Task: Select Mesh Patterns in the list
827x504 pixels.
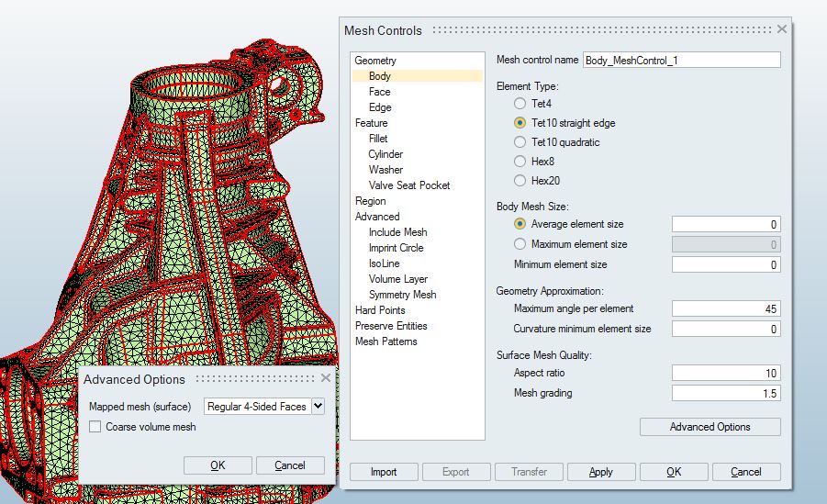Action: tap(386, 342)
